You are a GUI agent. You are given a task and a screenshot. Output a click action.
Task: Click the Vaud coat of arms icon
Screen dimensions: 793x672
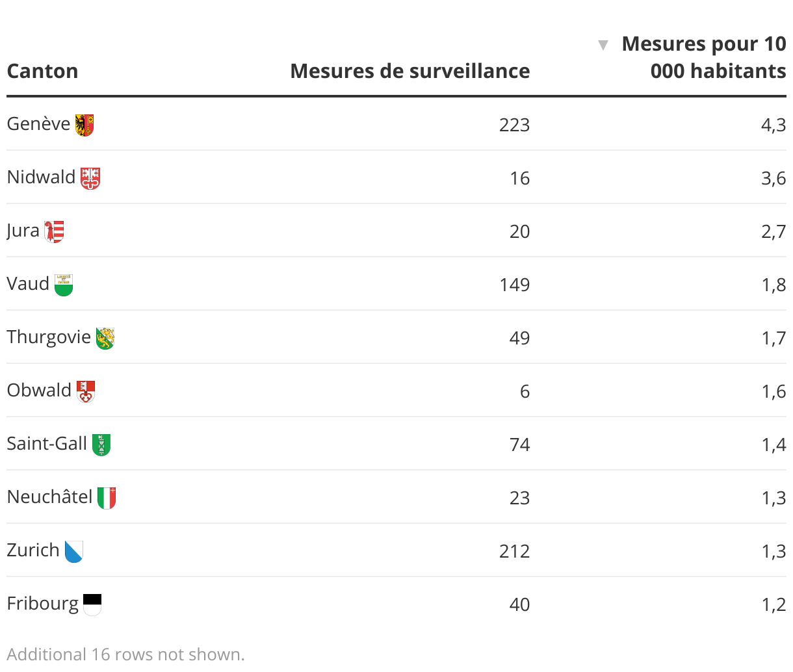[x=64, y=285]
